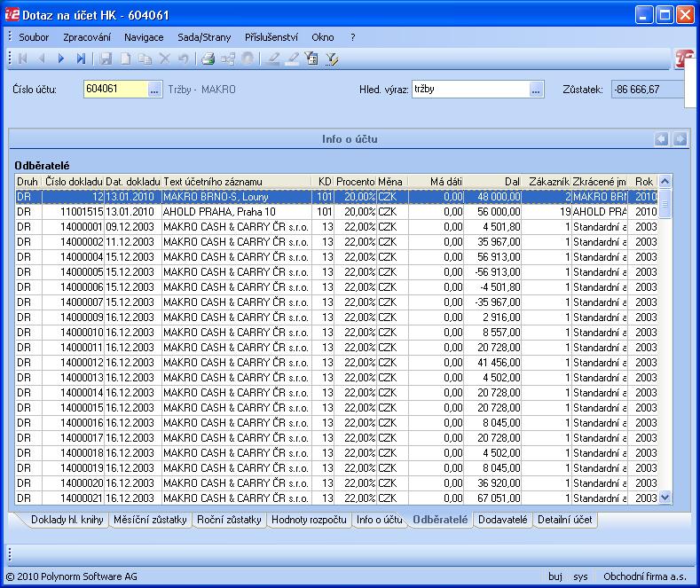Open the Sada/Strany menu

[x=204, y=37]
